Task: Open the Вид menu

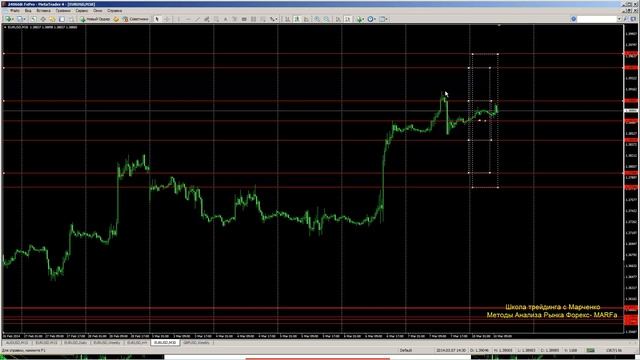Action: click(x=28, y=11)
